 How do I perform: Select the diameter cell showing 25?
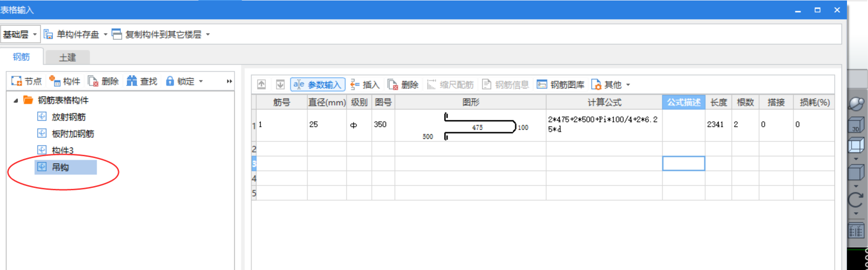[327, 125]
